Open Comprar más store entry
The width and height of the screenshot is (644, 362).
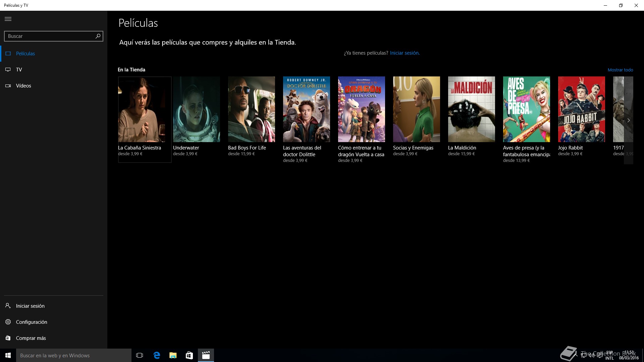coord(54,338)
